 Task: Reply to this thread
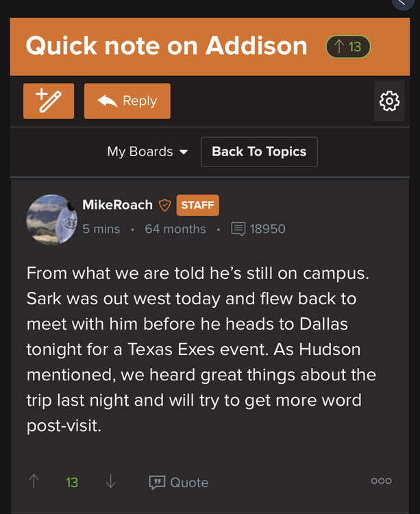click(127, 101)
